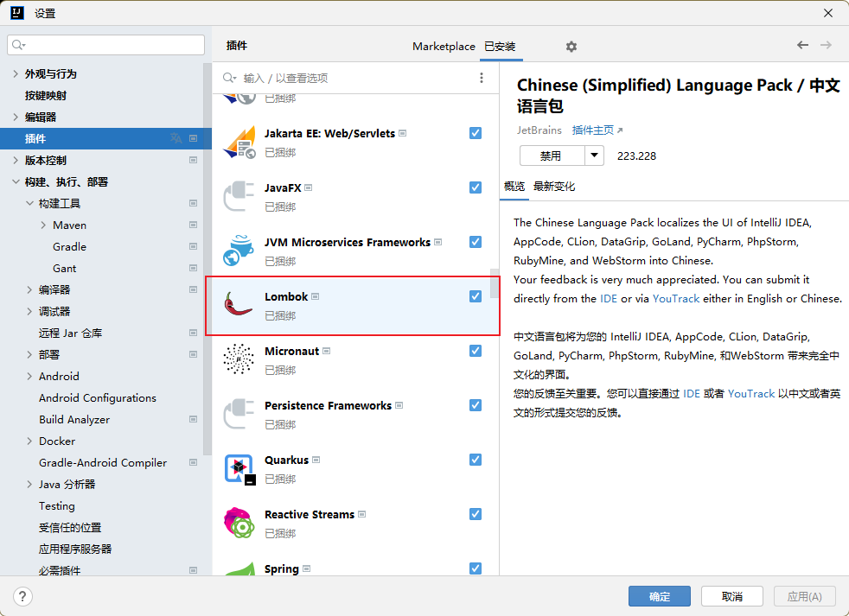
Task: Switch to the 最新变化 tab
Action: tap(554, 187)
